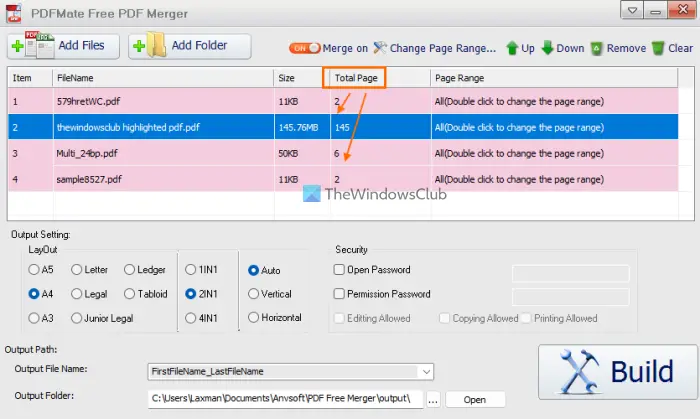Click the browse ... button for output folder
700x419 pixels.
(433, 400)
